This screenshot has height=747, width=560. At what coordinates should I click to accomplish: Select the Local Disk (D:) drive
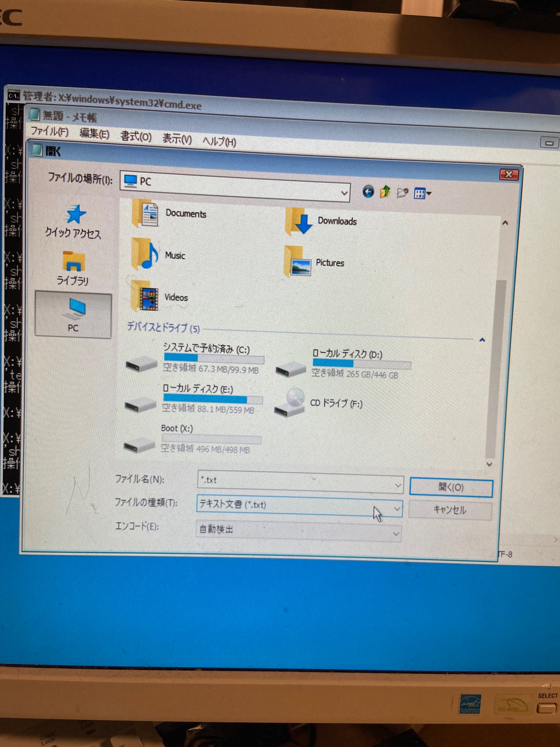click(291, 369)
